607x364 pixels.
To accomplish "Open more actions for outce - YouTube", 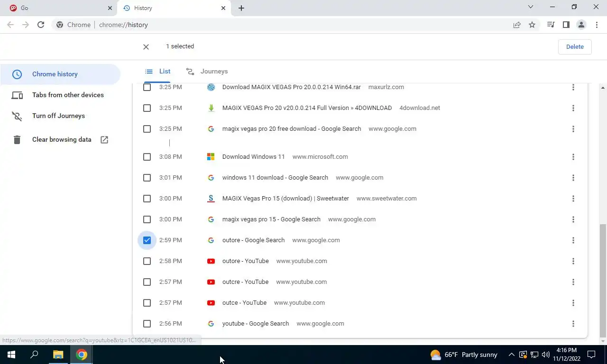I will [x=573, y=303].
